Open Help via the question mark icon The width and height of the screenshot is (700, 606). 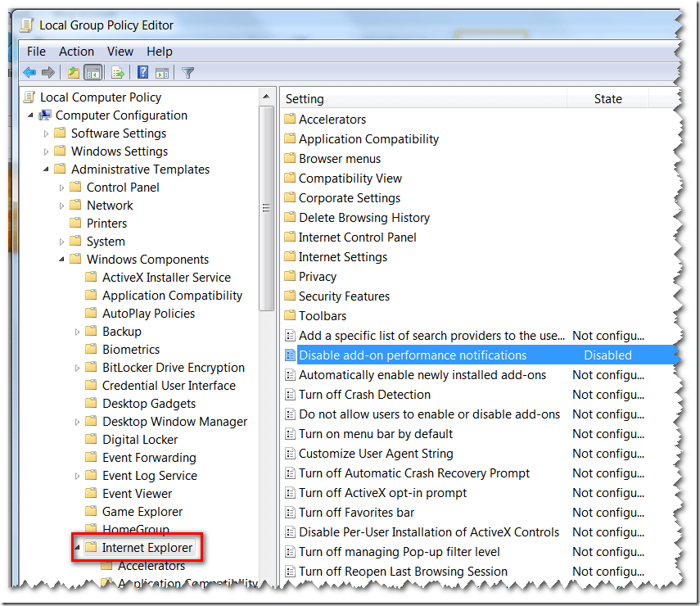[x=142, y=73]
